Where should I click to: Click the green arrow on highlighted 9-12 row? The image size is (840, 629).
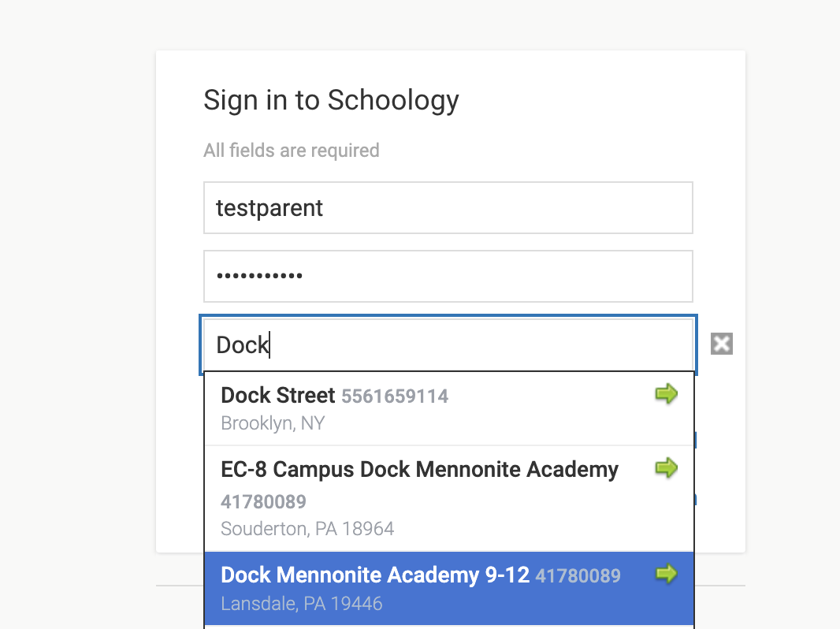[x=666, y=575]
